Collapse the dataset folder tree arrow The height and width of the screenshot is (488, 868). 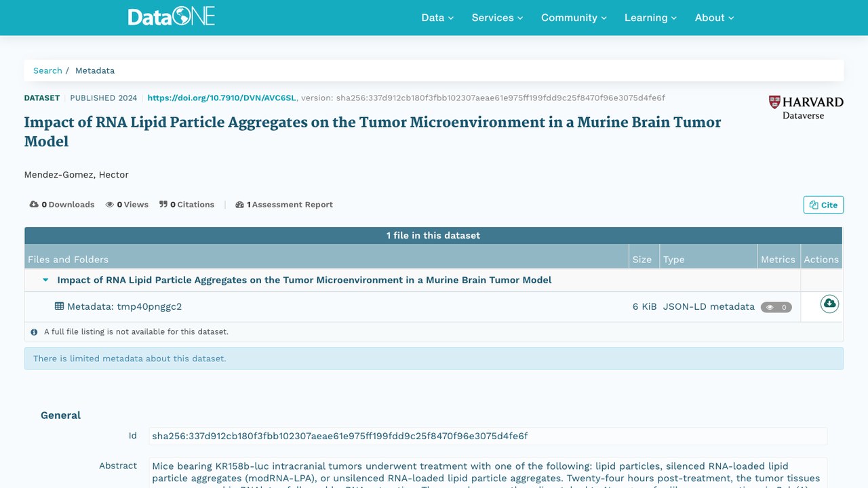tap(45, 280)
